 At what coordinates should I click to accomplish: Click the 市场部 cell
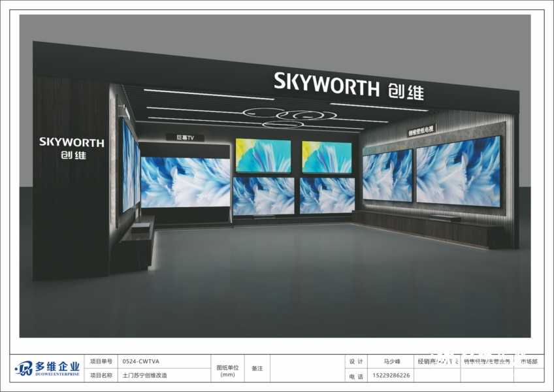pyautogui.click(x=529, y=361)
